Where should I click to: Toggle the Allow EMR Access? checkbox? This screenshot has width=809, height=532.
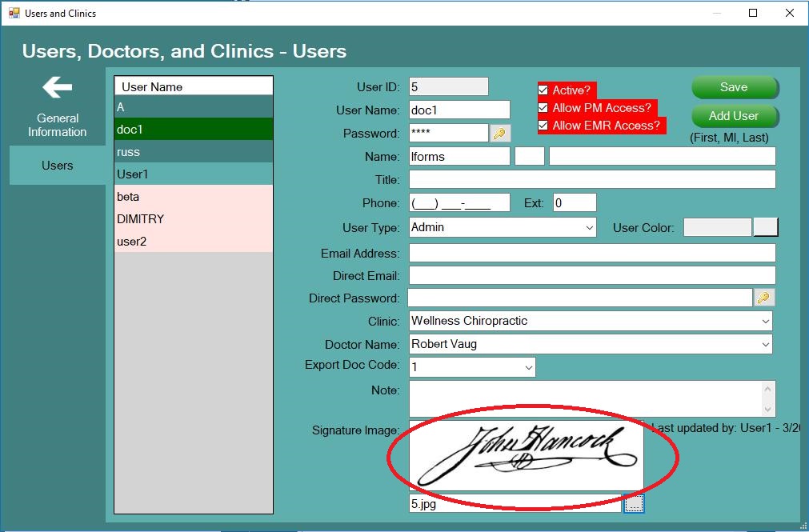coord(543,125)
